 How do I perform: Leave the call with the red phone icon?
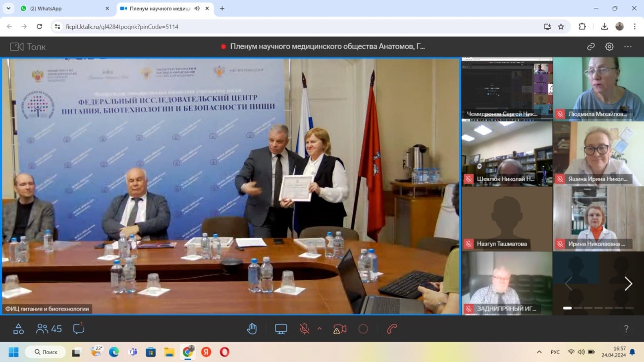click(392, 329)
